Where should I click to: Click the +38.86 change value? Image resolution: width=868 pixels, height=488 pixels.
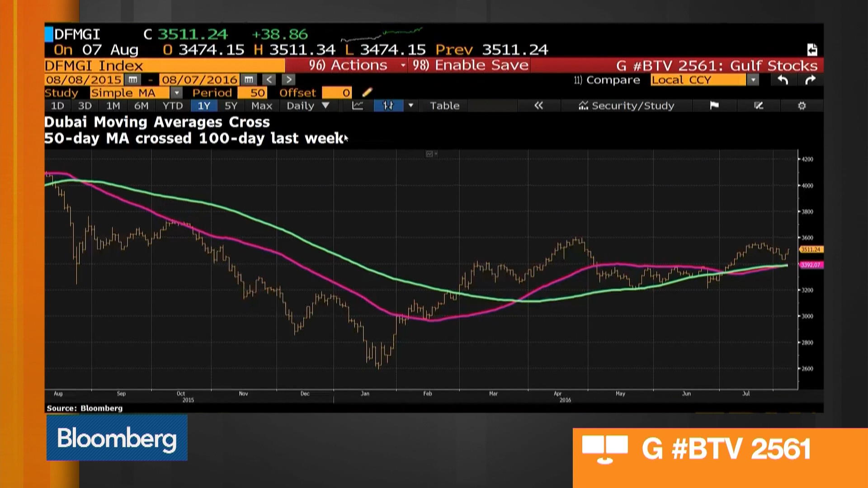point(279,34)
